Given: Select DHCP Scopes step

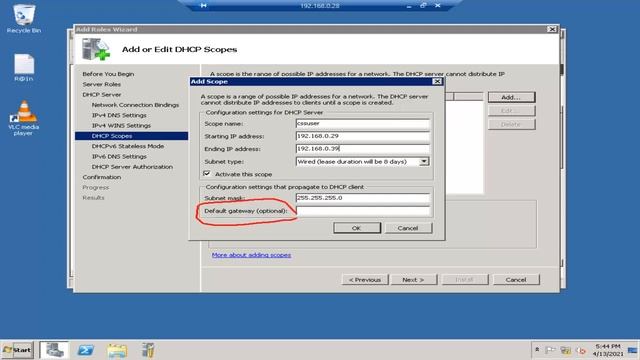Looking at the screenshot, I should click(131, 136).
